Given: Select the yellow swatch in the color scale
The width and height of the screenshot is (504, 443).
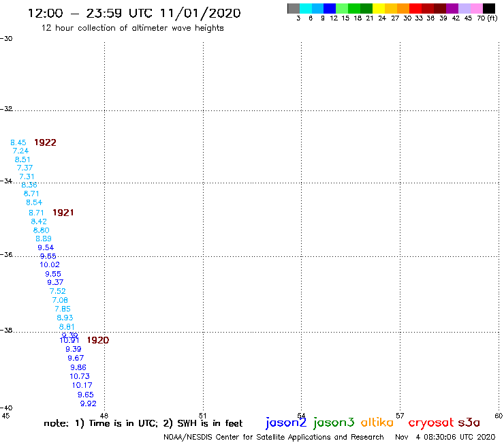Looking at the screenshot, I should 379,8.
